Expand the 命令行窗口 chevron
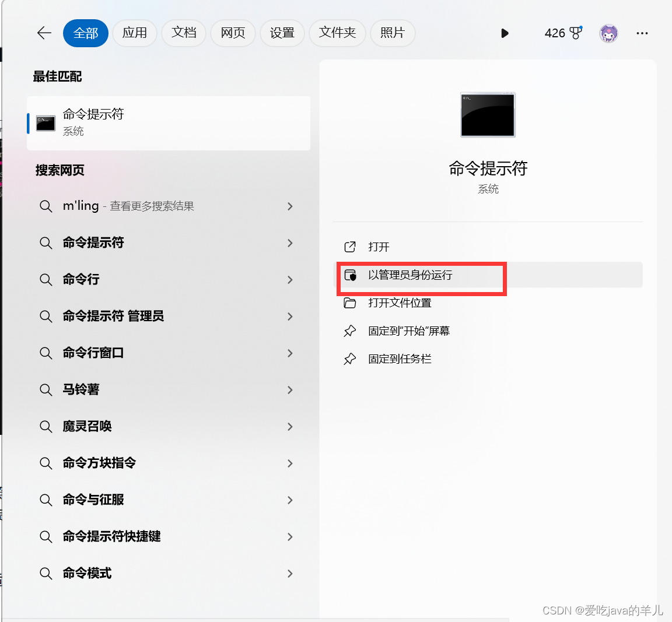Image resolution: width=672 pixels, height=622 pixels. point(290,353)
